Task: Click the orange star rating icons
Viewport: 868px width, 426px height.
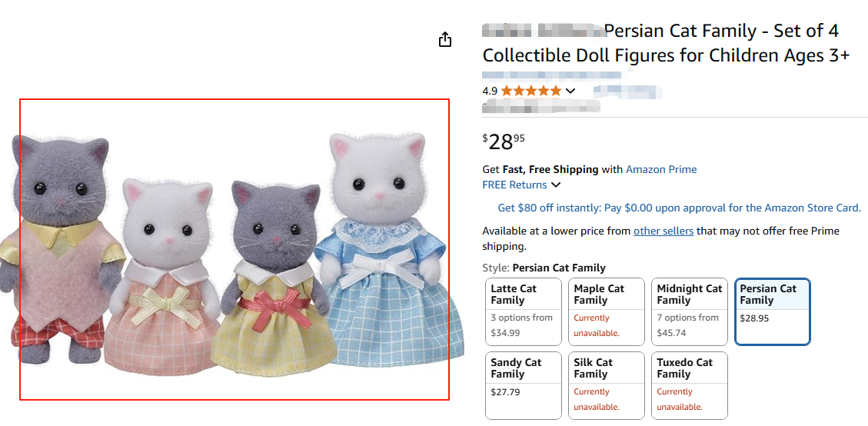Action: point(531,91)
